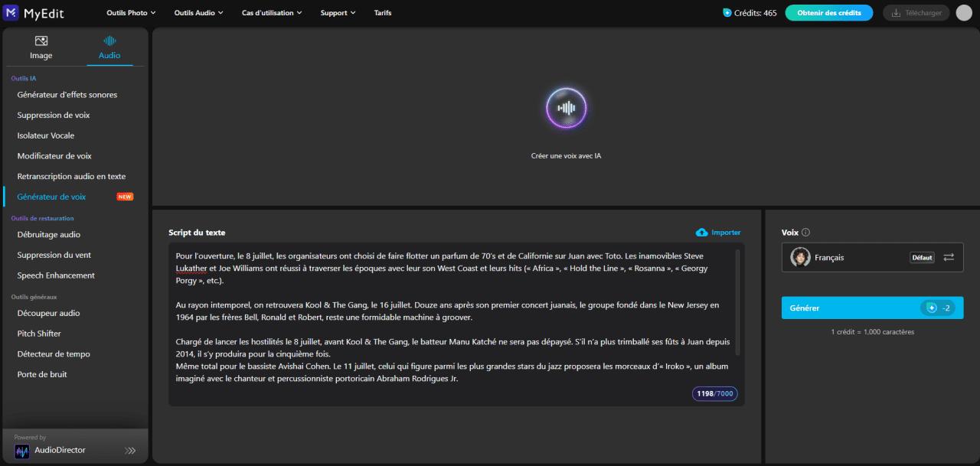The width and height of the screenshot is (980, 466).
Task: Swap voice with the arrows icon
Action: 949,257
